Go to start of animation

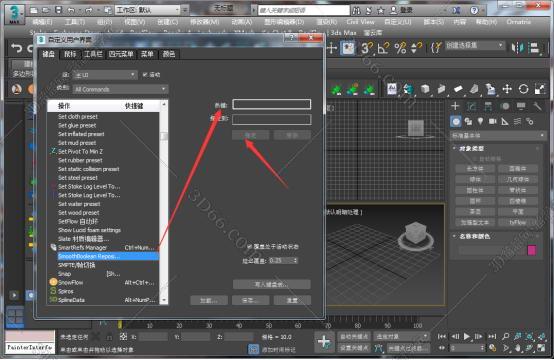click(442, 337)
